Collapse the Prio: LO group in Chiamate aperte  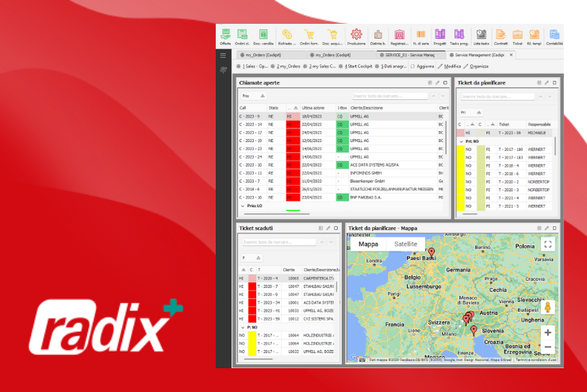coord(243,206)
